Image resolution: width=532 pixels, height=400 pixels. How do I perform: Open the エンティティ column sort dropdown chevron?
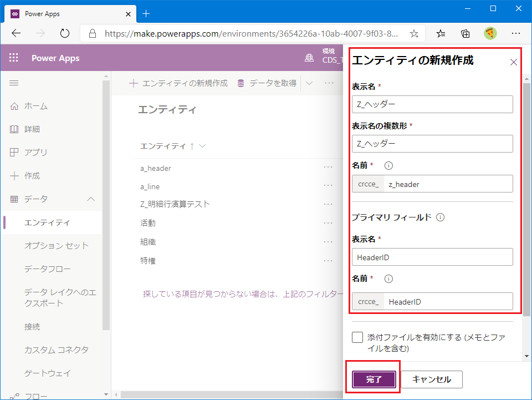[203, 146]
